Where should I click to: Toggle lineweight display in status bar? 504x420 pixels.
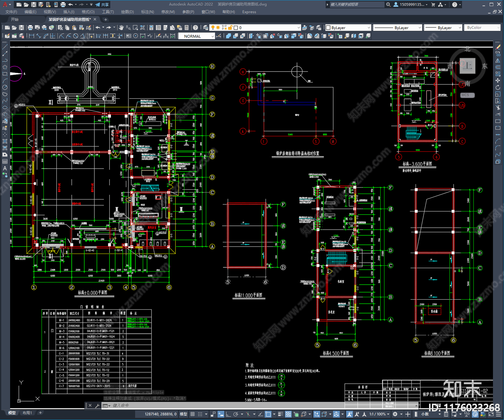click(280, 414)
